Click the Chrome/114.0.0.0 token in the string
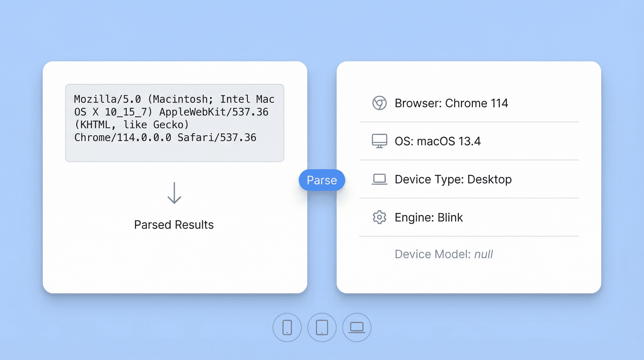This screenshot has width=644, height=360. point(123,137)
